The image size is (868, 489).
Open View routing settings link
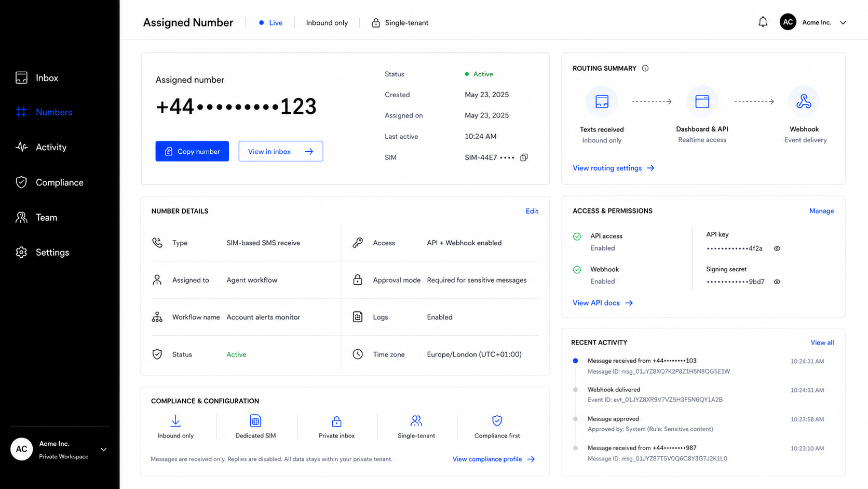click(614, 168)
